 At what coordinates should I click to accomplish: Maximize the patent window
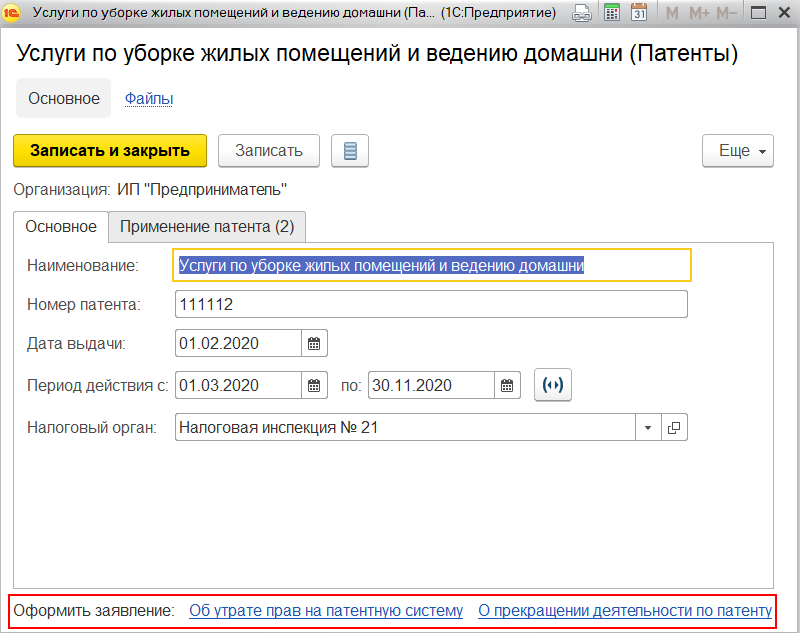point(759,13)
